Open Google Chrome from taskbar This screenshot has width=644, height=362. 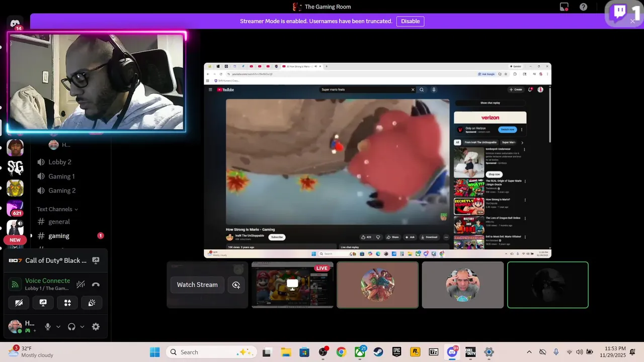(341, 352)
